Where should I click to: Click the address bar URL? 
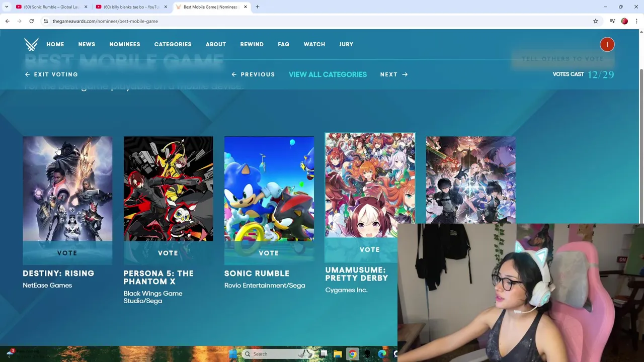click(105, 21)
